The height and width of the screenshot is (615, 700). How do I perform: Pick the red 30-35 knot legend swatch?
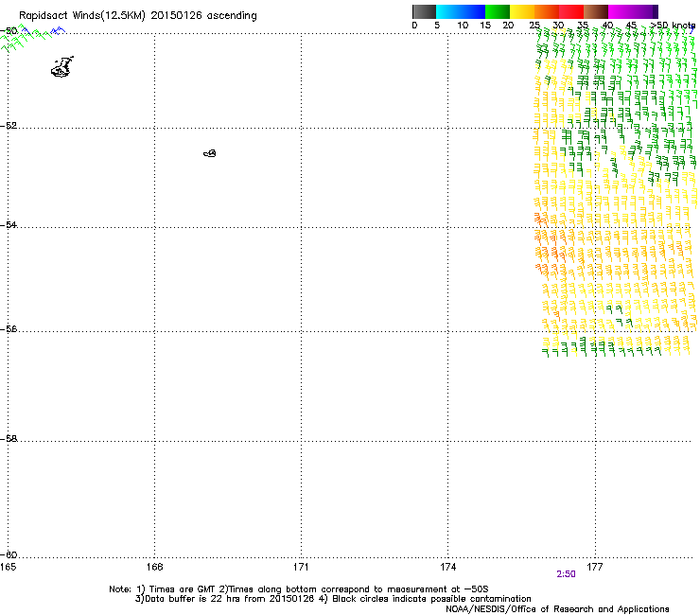[x=571, y=11]
